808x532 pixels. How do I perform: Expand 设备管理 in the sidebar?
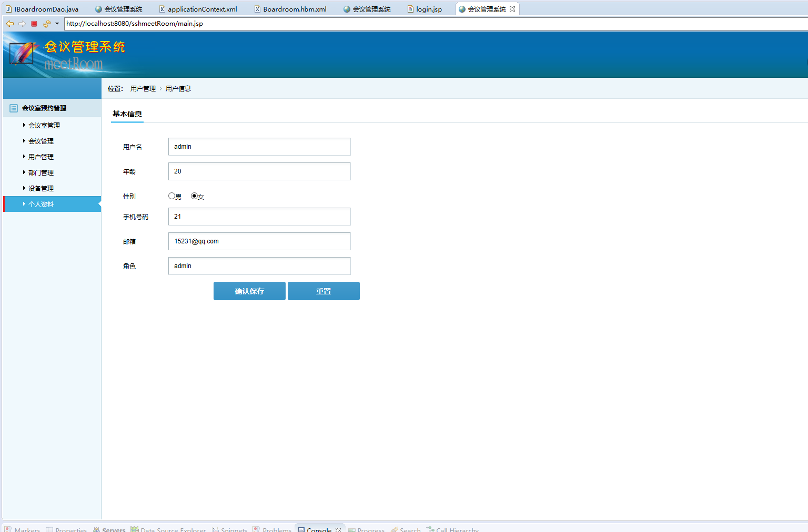coord(41,188)
